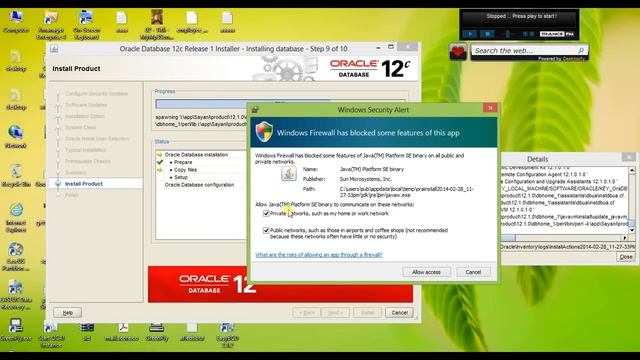
Task: Cancel the Oracle installer
Action: pos(400,313)
